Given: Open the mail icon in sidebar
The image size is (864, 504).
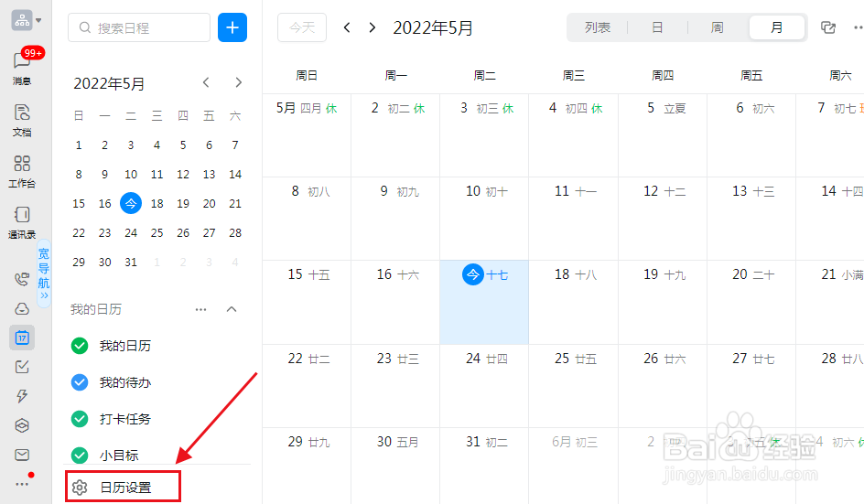Looking at the screenshot, I should click(22, 455).
